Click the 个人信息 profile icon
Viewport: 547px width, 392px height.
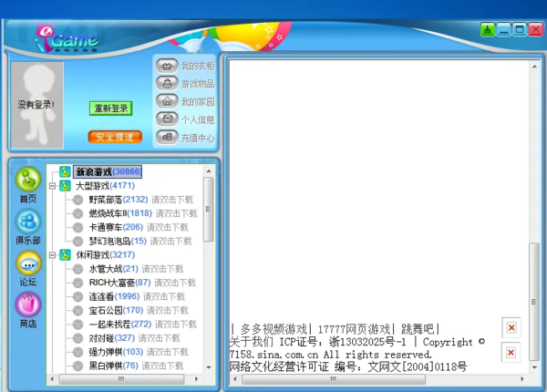point(167,119)
